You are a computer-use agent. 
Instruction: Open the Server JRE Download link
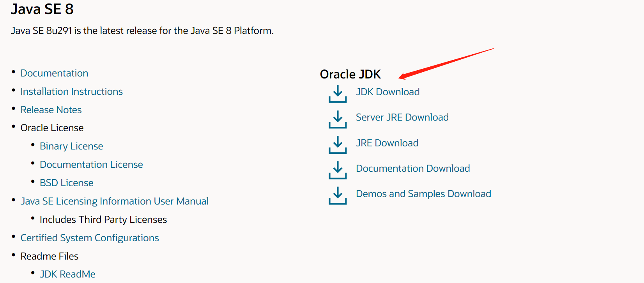(402, 117)
